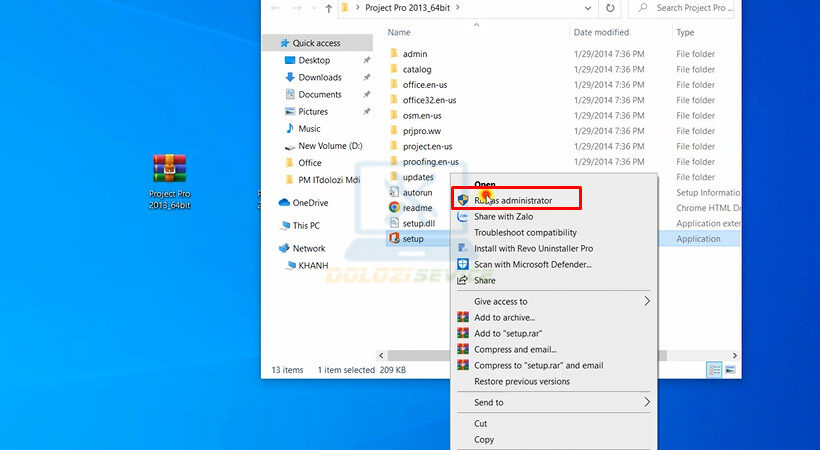Choose the Share context menu entry
Screen dimensions: 820x450
tap(553, 280)
